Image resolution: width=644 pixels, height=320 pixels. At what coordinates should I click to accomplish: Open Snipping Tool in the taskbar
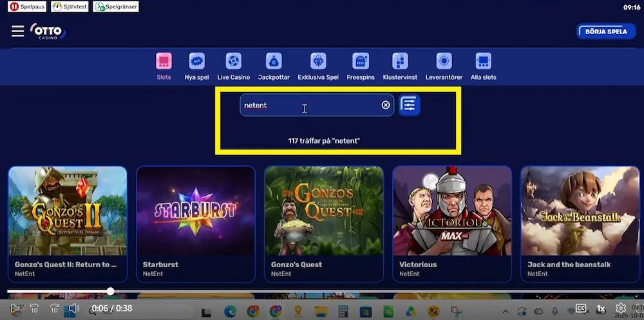457,312
